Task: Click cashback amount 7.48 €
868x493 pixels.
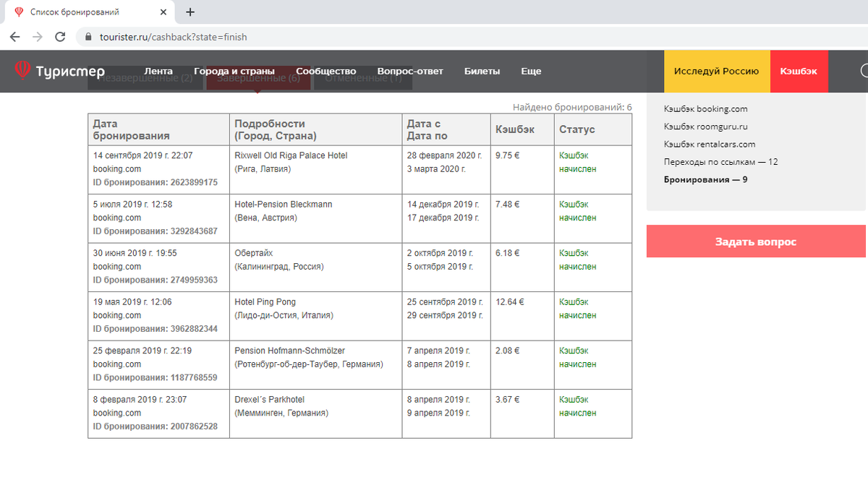Action: coord(508,205)
